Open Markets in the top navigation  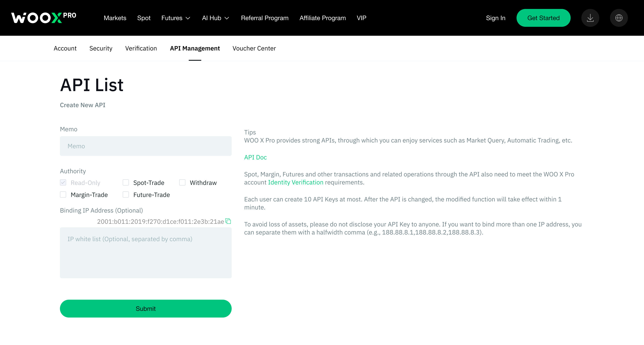coord(115,18)
